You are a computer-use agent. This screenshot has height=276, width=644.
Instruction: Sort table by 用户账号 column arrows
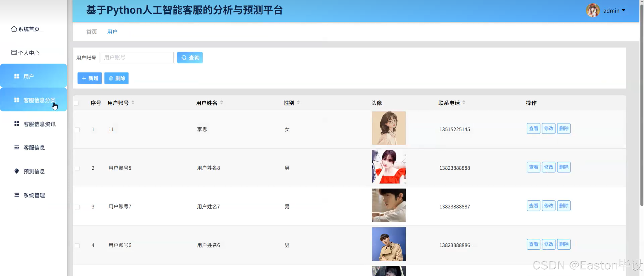coord(133,102)
